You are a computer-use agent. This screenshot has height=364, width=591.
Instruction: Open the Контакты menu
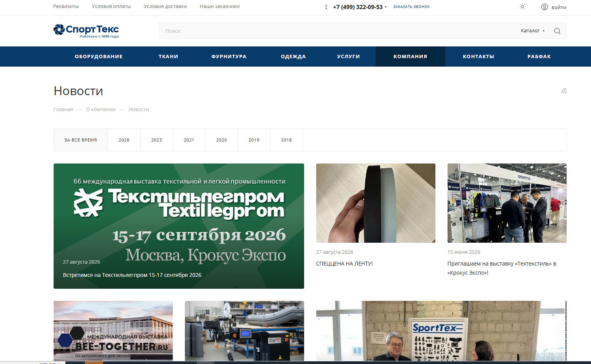coord(478,56)
